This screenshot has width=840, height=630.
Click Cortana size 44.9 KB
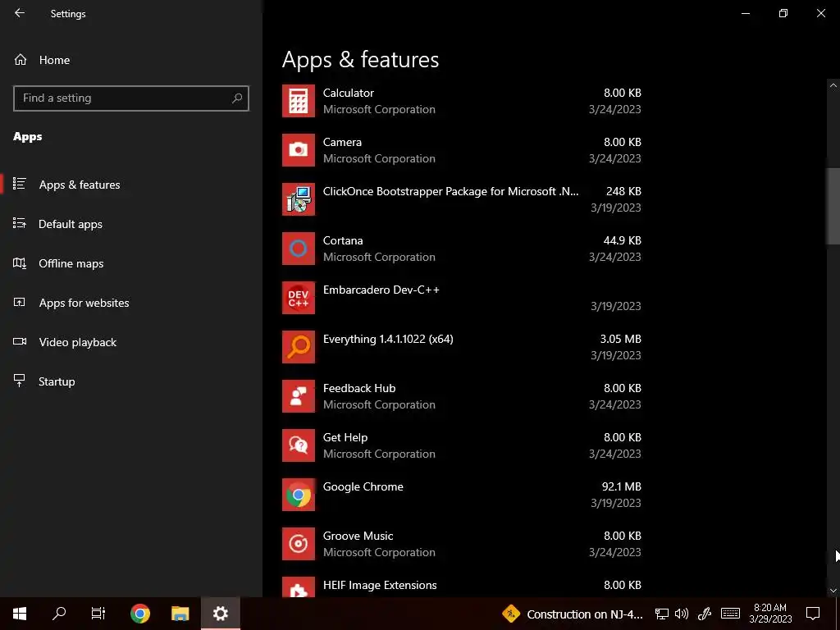(x=622, y=240)
